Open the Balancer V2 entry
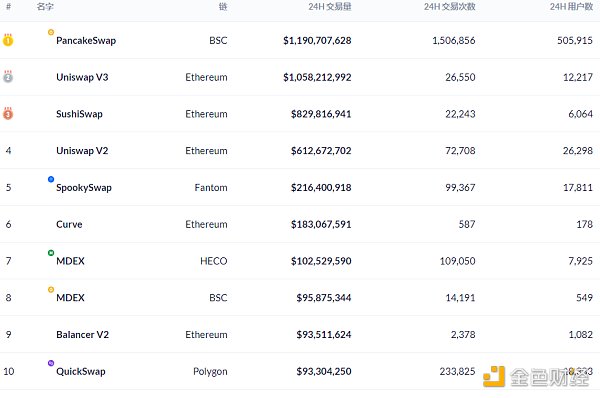 83,334
